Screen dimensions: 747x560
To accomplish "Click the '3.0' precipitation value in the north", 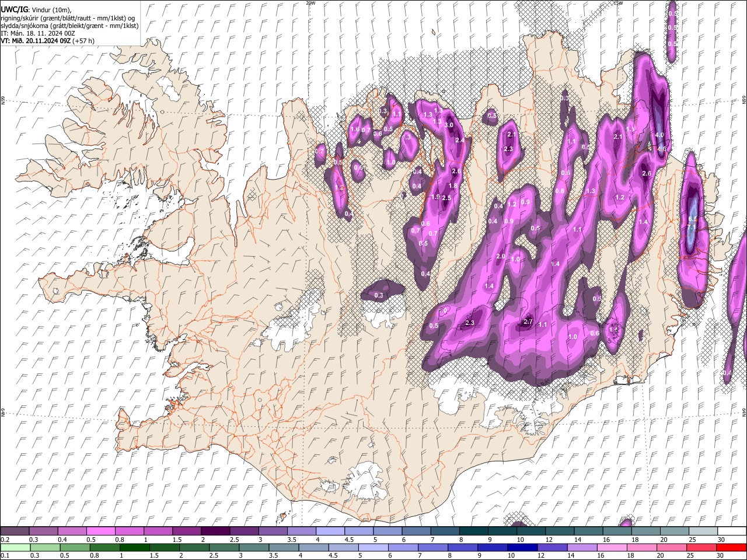I will [449, 125].
